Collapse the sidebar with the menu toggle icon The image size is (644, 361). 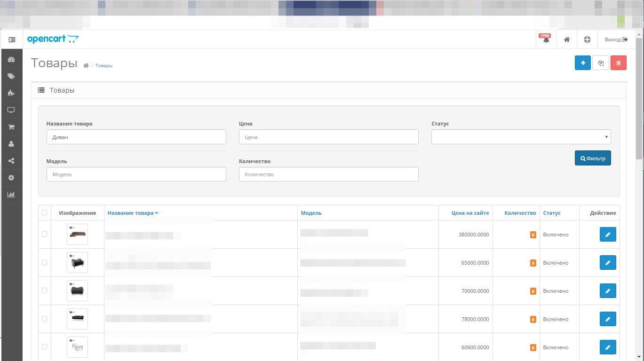pos(12,39)
